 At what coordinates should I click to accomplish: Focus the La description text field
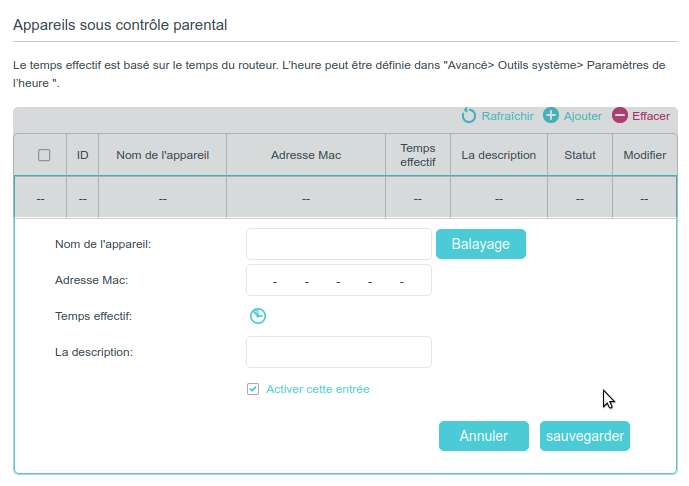[338, 352]
